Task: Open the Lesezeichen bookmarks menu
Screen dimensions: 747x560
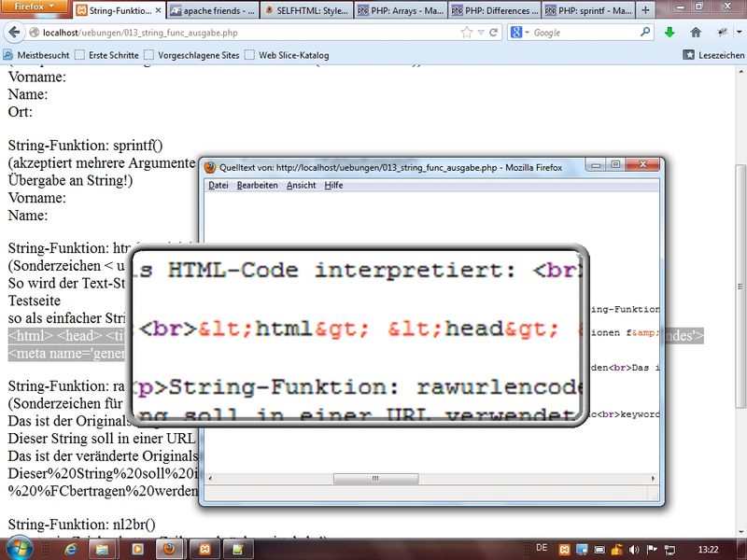Action: click(714, 55)
